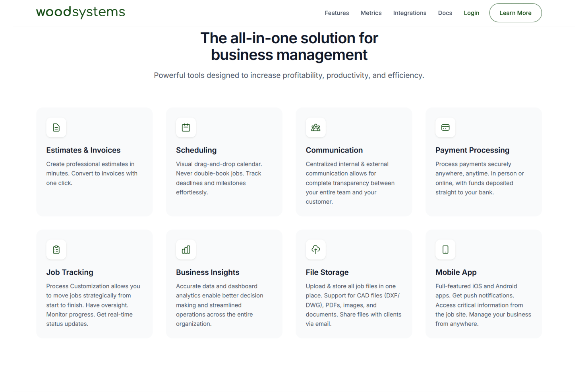Select the Payment Processing heading
Screen dimensions: 588x392
click(x=472, y=150)
